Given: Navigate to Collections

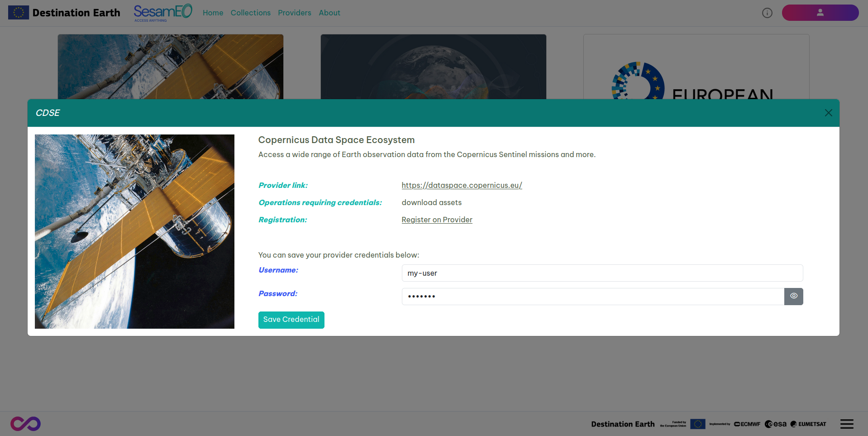Looking at the screenshot, I should click(250, 13).
